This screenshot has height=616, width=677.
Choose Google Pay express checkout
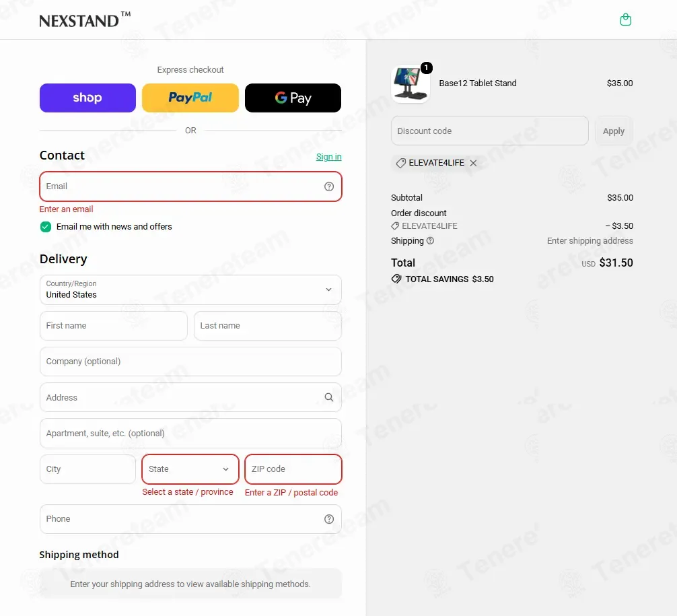click(x=293, y=98)
